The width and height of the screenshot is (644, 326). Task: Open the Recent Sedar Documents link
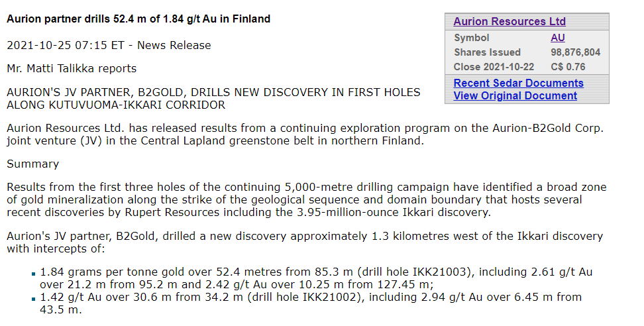point(518,83)
